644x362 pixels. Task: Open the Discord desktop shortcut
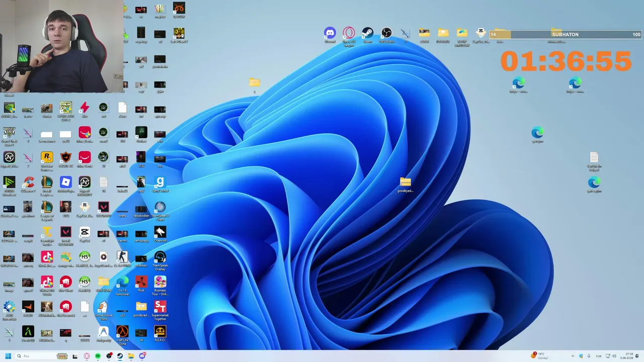[330, 35]
